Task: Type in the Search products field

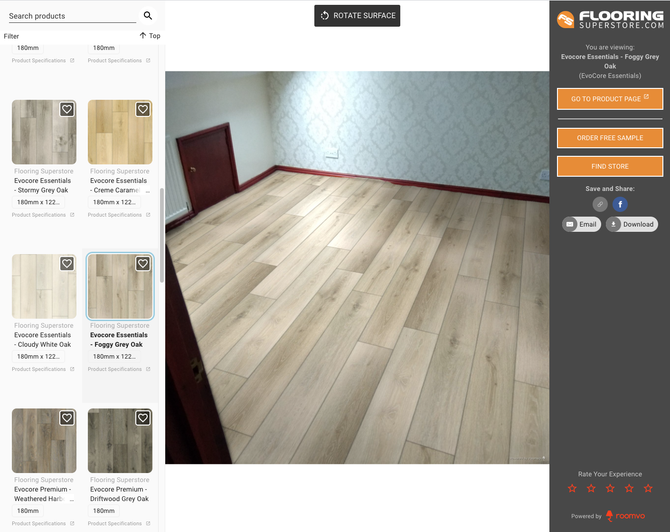Action: click(70, 16)
